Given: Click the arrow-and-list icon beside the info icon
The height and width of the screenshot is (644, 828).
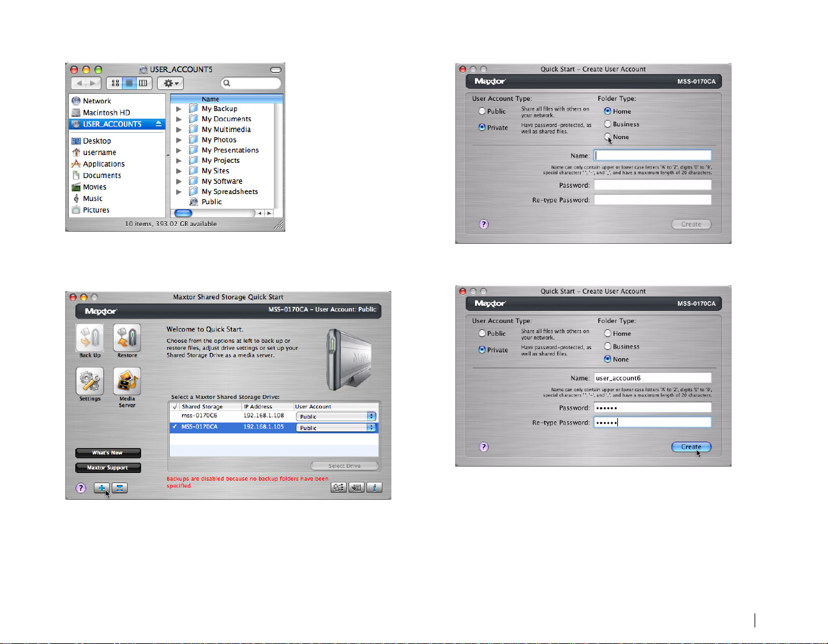Looking at the screenshot, I should tap(356, 487).
